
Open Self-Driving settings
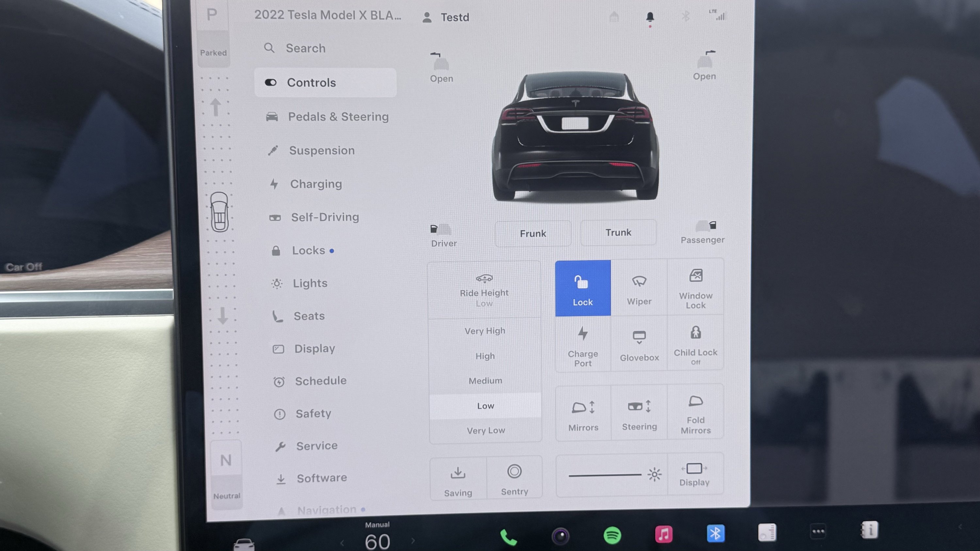[314, 217]
